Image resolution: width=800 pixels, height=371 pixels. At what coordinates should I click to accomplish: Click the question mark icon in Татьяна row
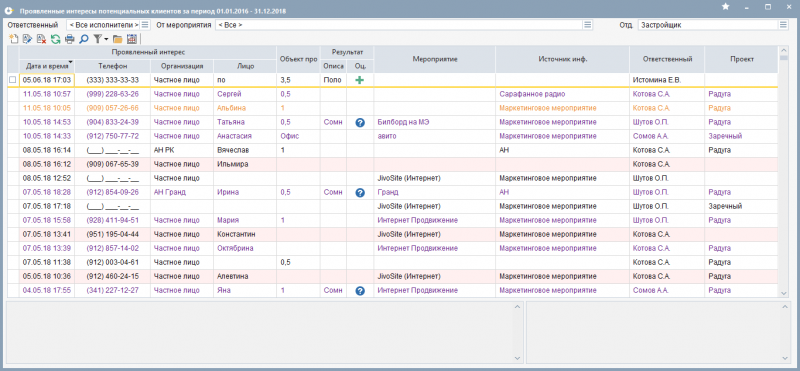(x=360, y=122)
